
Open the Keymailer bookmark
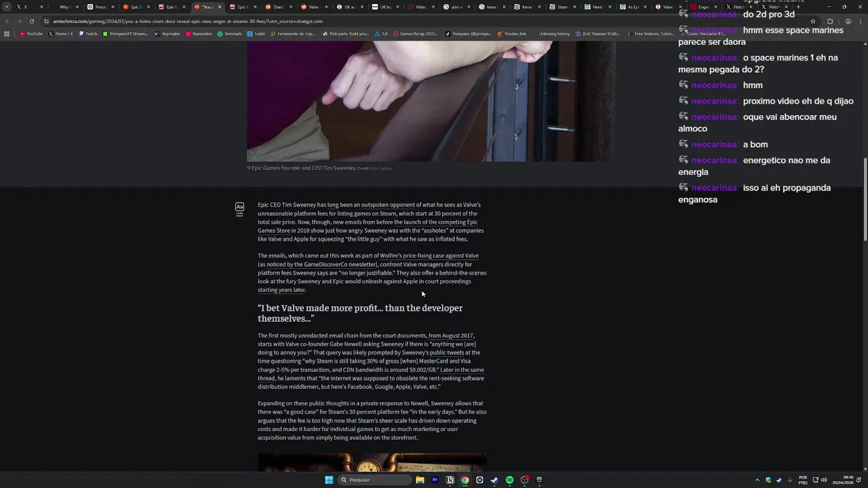coord(167,33)
